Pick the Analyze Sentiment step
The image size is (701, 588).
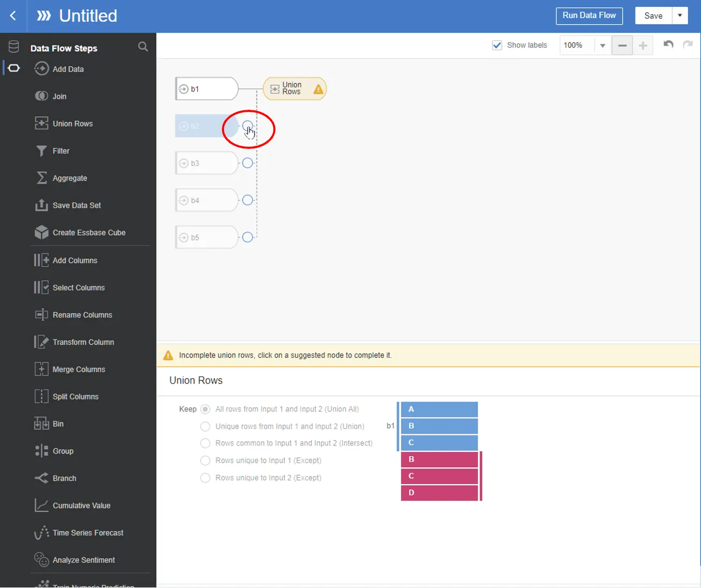coord(74,560)
